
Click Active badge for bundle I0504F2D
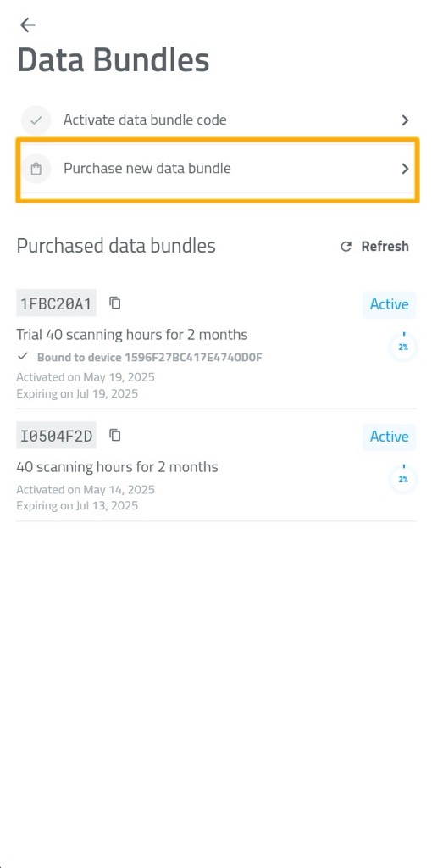390,437
